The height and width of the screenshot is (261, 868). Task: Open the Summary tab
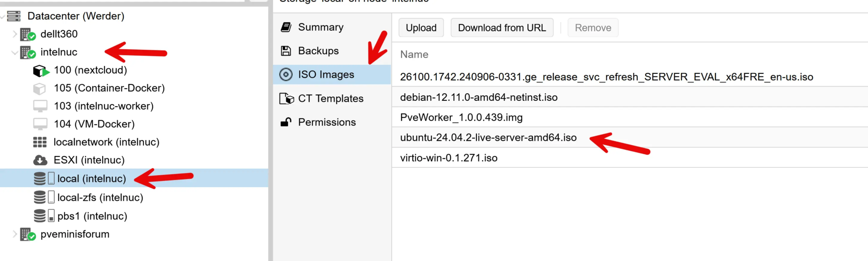[x=321, y=27]
